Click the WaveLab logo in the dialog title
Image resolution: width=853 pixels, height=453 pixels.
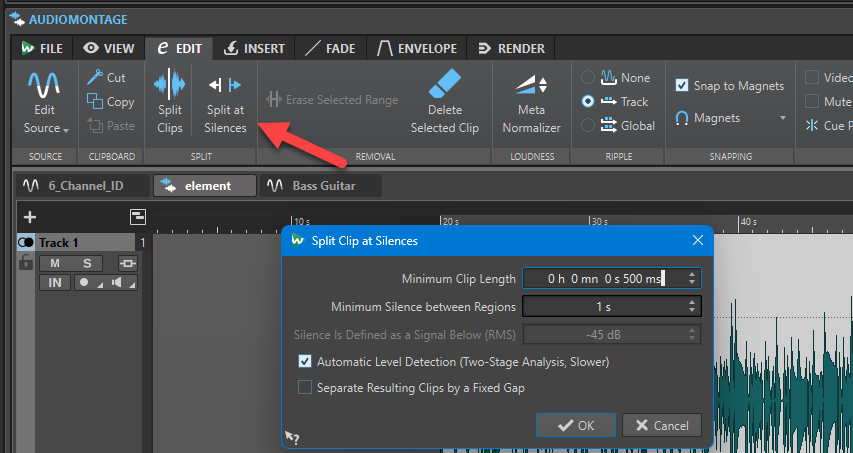coord(297,240)
